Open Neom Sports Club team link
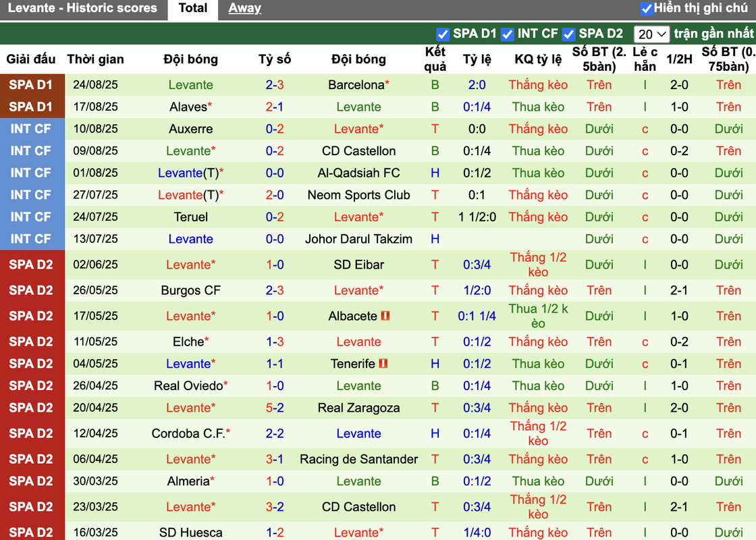Image resolution: width=756 pixels, height=540 pixels. coord(358,195)
